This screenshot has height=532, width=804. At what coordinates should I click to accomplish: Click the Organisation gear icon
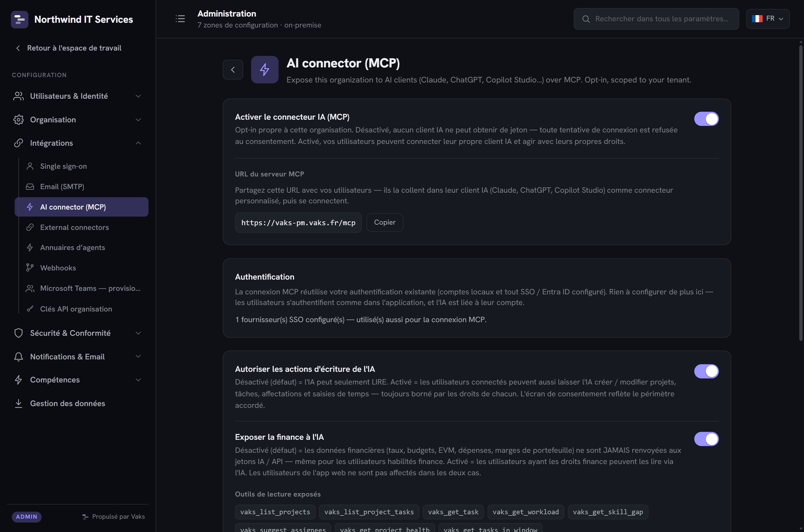tap(19, 120)
